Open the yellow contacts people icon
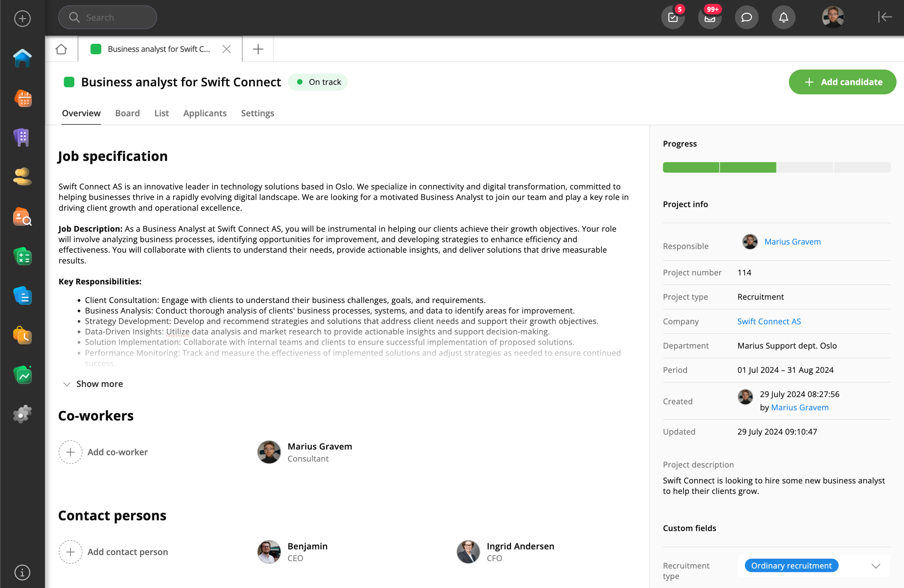This screenshot has width=904, height=588. click(x=22, y=177)
